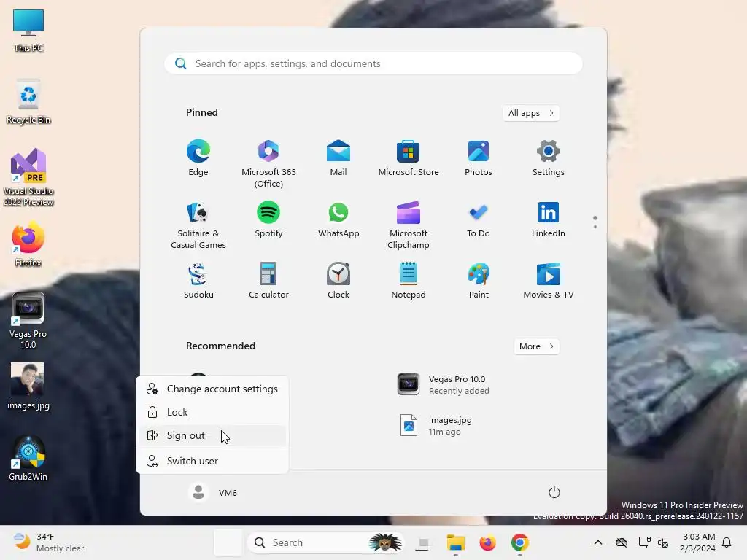This screenshot has width=747, height=560.
Task: Click the network tray icon
Action: (645, 542)
